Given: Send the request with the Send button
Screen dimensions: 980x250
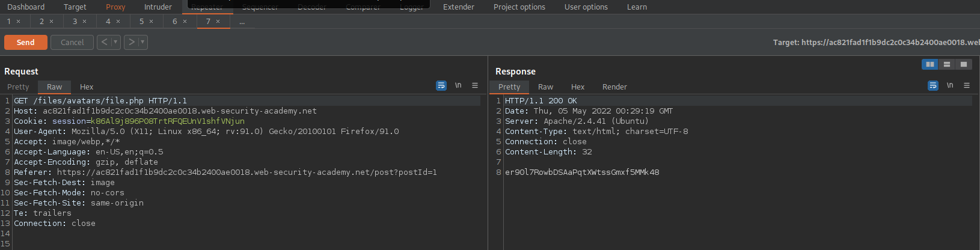Looking at the screenshot, I should point(26,42).
